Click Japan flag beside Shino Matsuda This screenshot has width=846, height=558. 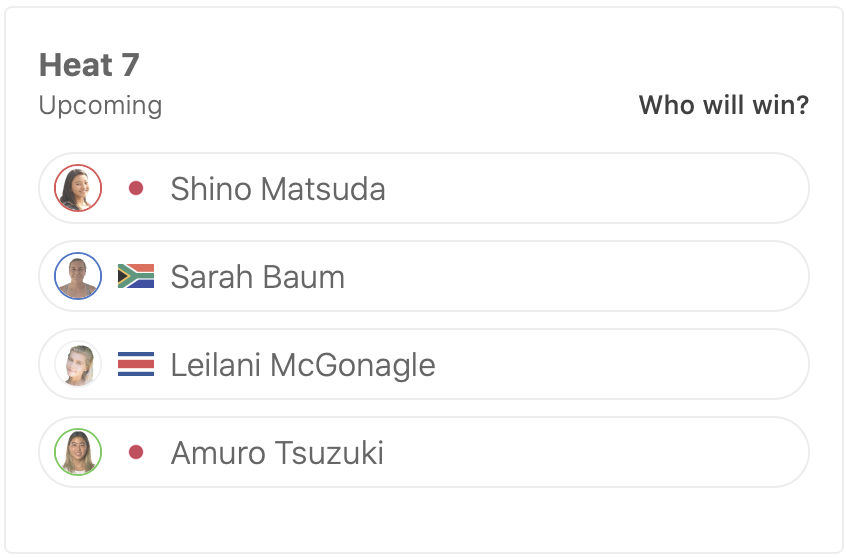[136, 188]
